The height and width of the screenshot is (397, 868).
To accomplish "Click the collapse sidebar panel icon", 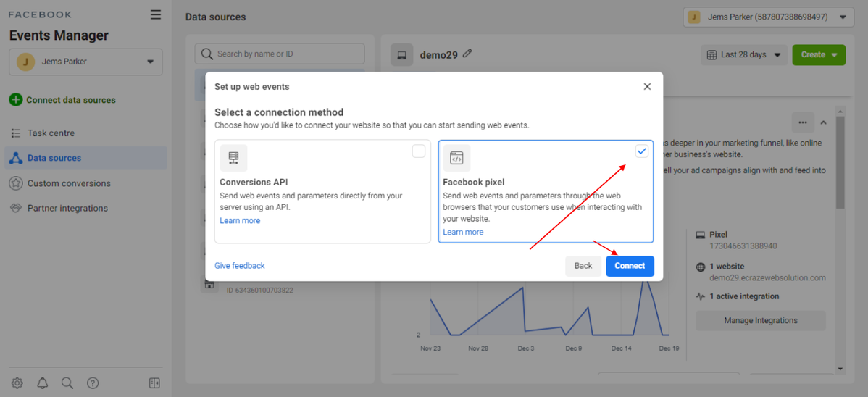I will point(154,383).
